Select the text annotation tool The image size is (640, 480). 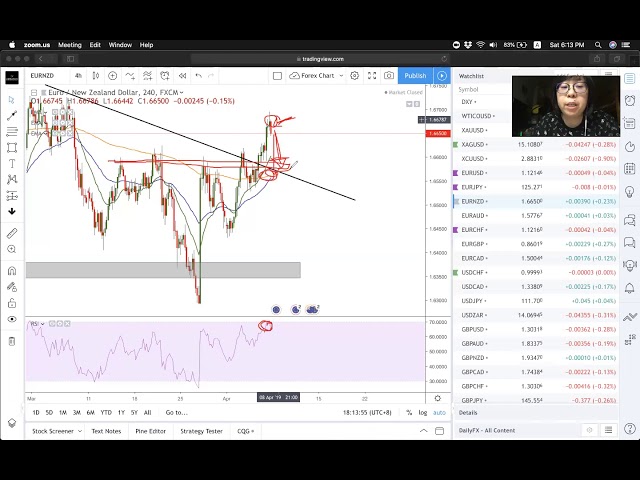(11, 163)
